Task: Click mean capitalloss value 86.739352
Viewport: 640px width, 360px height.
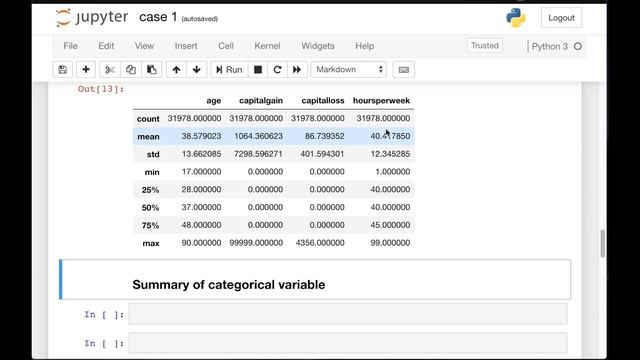Action: tap(324, 136)
